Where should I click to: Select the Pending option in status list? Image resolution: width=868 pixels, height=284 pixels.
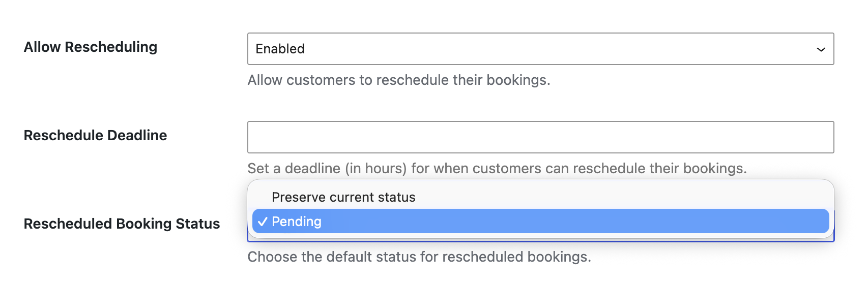(x=540, y=222)
